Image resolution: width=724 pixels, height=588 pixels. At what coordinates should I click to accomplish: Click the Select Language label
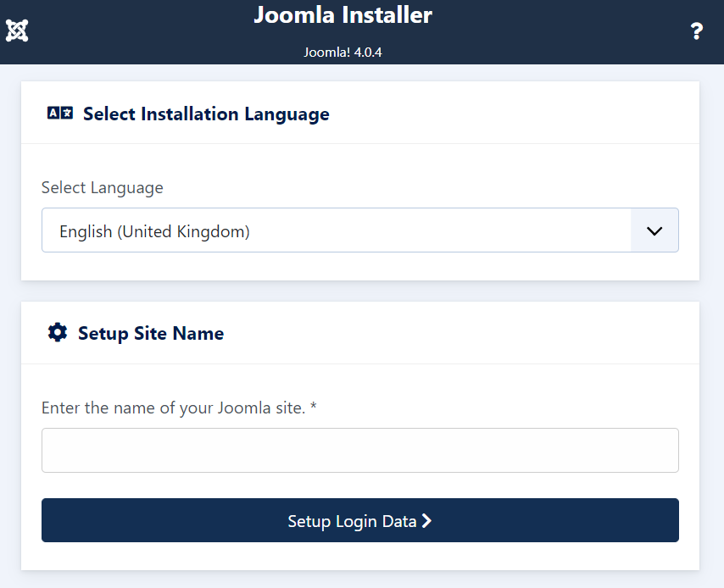click(x=102, y=188)
